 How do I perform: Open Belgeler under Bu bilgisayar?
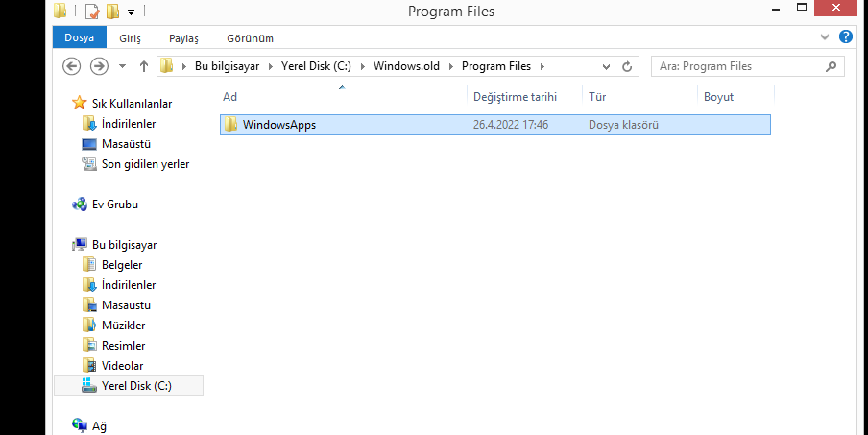[122, 265]
